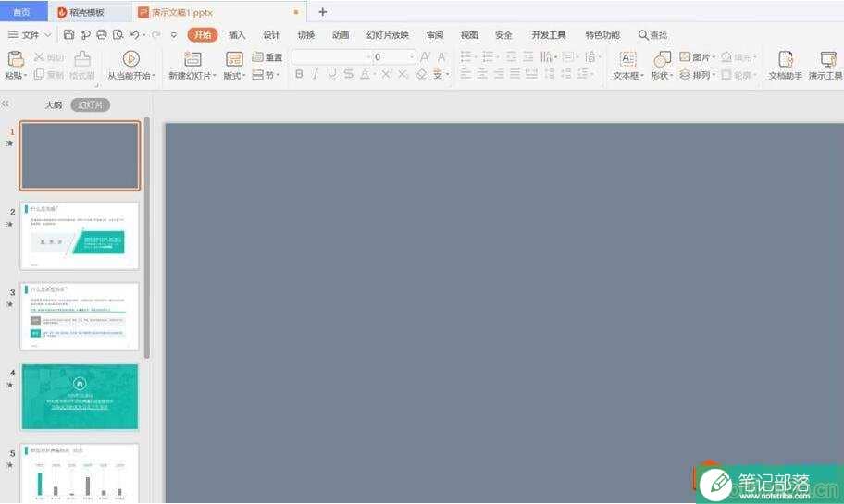Click the save icon in quick toolbar

point(68,34)
